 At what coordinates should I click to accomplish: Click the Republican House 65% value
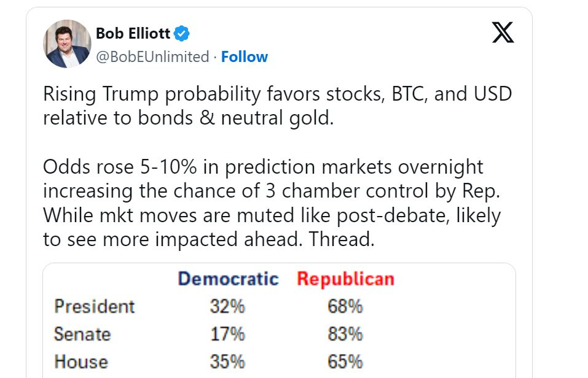pos(345,362)
